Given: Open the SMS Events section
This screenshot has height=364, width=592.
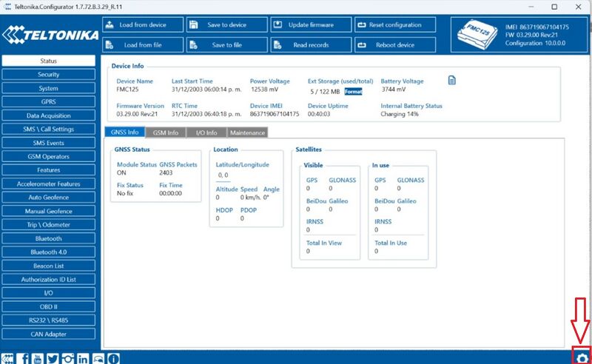Looking at the screenshot, I should click(49, 143).
